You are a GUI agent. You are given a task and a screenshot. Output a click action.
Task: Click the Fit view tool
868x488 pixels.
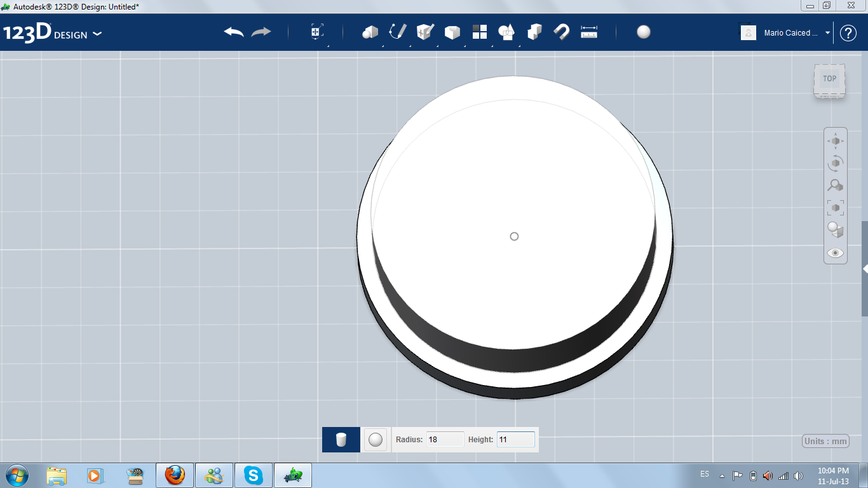tap(836, 208)
